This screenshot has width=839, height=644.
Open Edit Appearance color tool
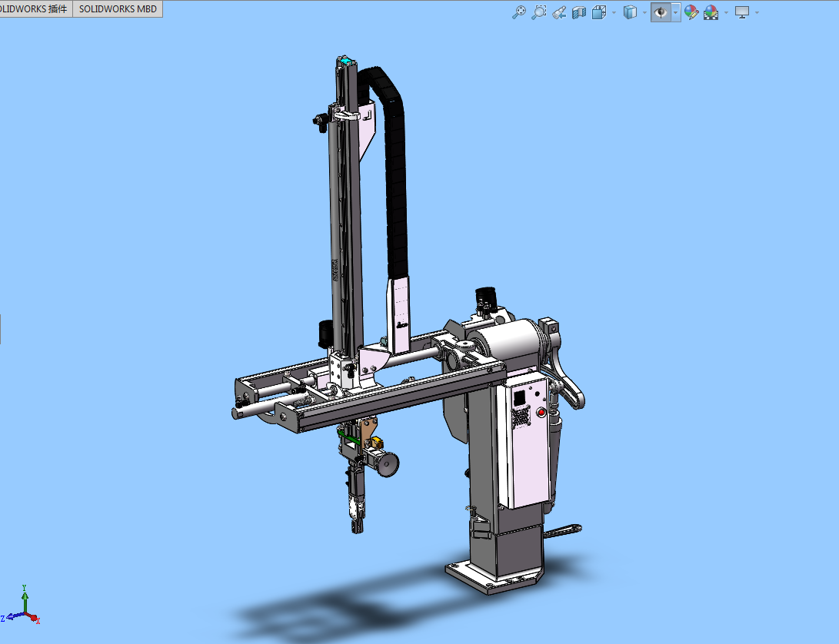point(691,12)
